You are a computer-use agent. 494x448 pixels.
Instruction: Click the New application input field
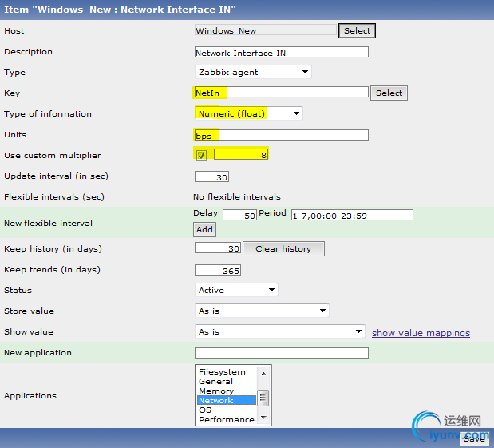click(282, 353)
